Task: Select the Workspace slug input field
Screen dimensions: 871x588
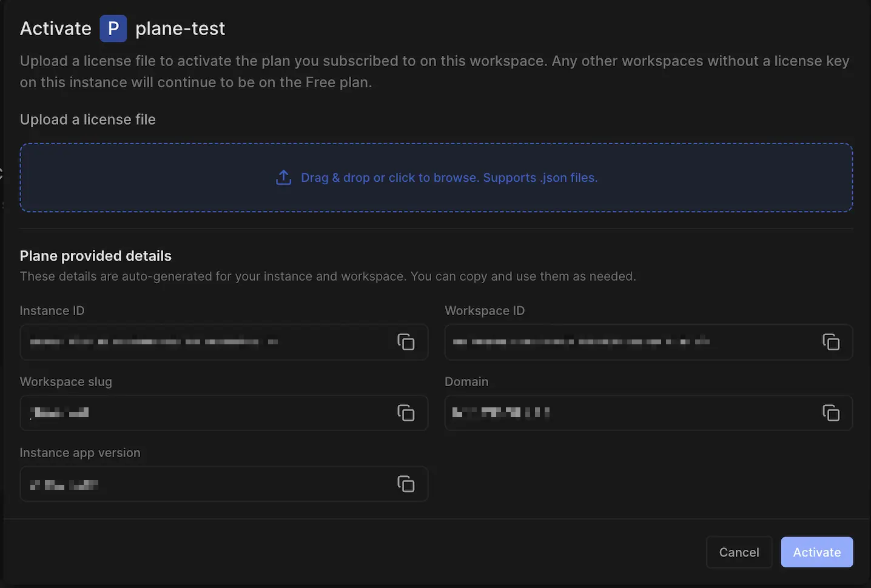Action: (x=182, y=413)
